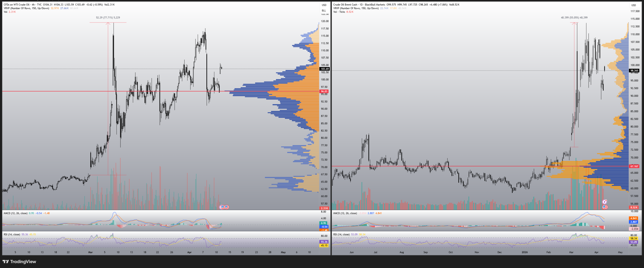Click the CFDs on WTI Crude Oil title
Image resolution: width=644 pixels, height=268 pixels.
coord(17,5)
